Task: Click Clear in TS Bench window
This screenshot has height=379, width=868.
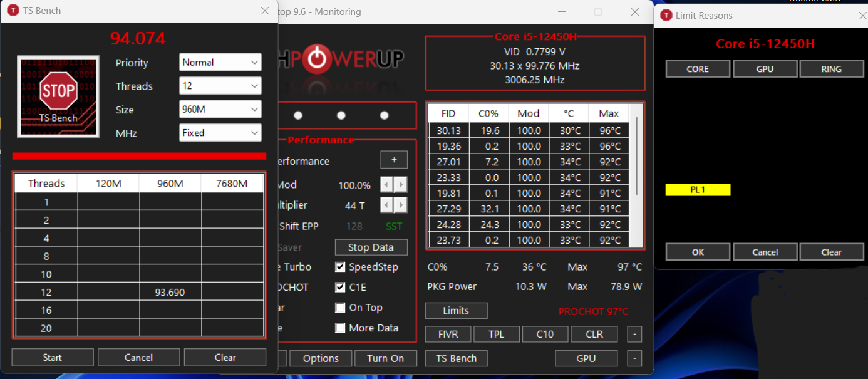Action: pos(225,357)
